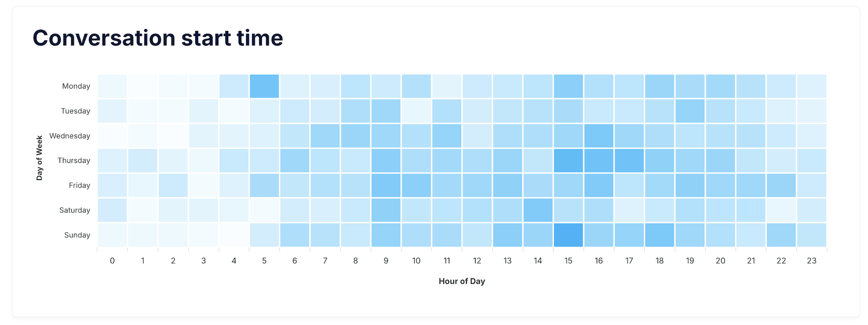Click the Wednesday row label

tap(70, 136)
